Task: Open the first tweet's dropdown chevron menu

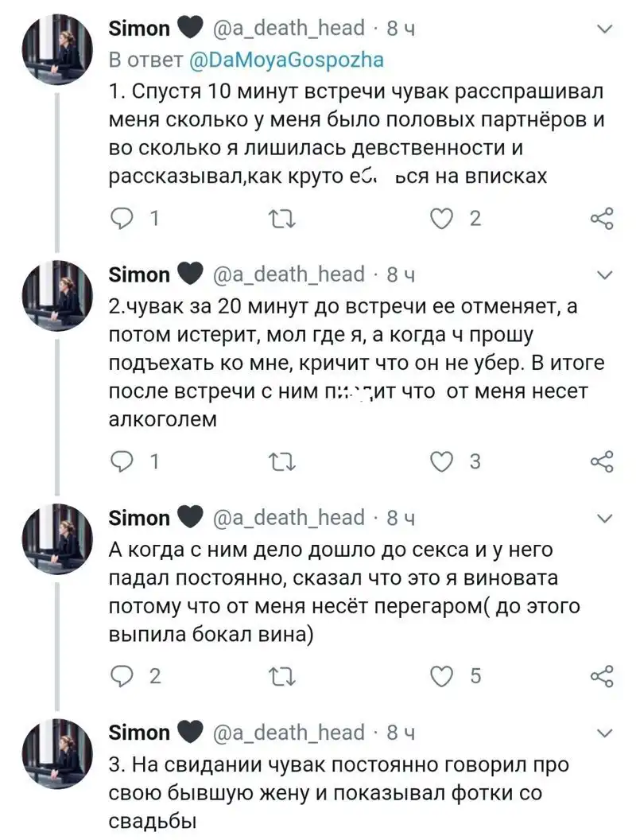Action: (x=604, y=29)
